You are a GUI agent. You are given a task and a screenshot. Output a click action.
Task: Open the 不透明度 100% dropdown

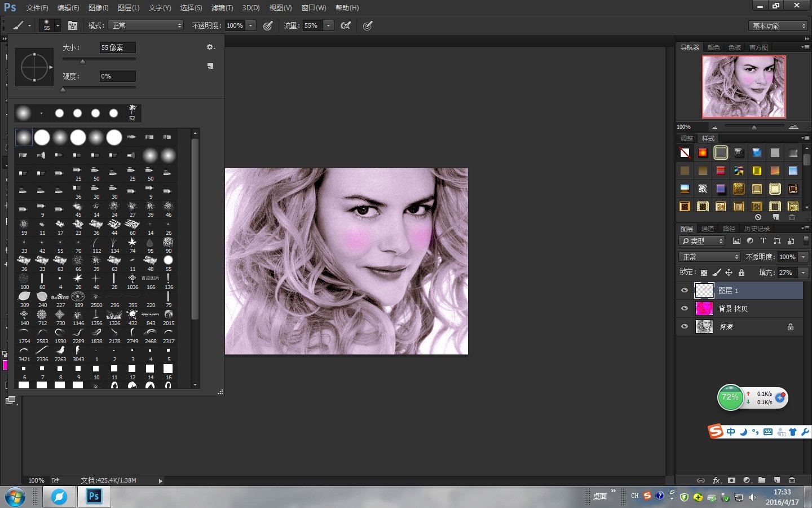coord(802,257)
